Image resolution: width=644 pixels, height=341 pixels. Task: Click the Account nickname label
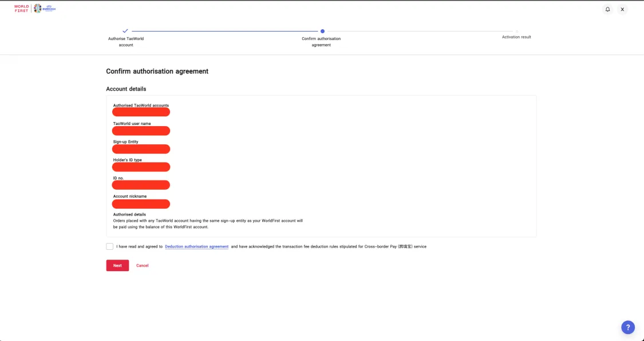point(130,196)
